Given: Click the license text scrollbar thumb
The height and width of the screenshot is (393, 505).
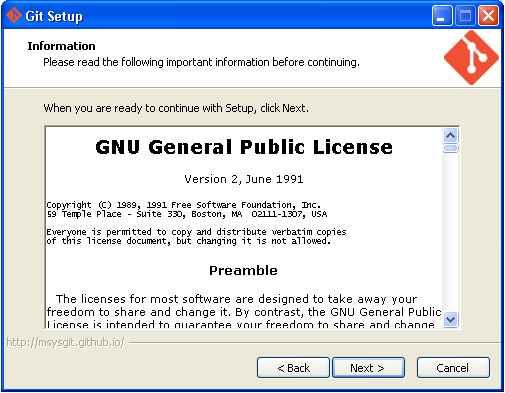Looking at the screenshot, I should [x=451, y=148].
